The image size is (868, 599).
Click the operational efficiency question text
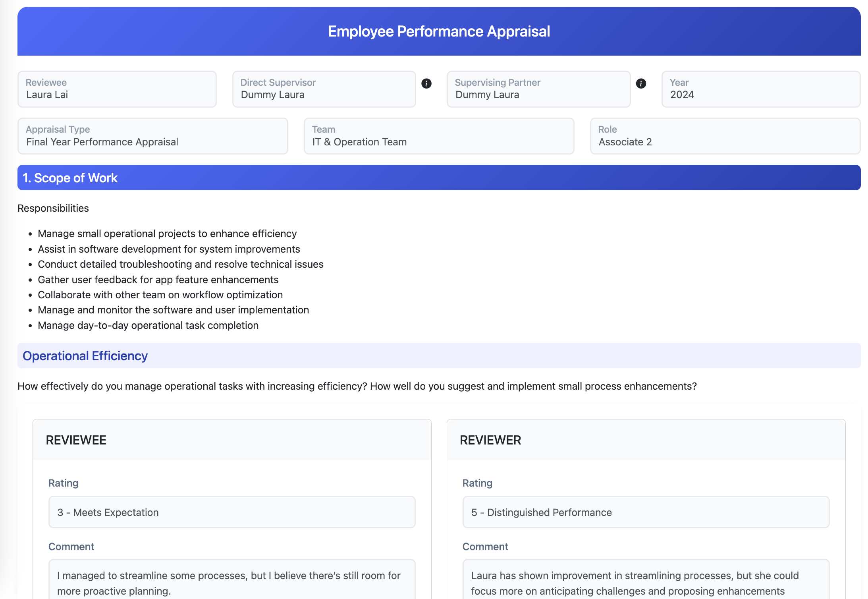(x=357, y=386)
